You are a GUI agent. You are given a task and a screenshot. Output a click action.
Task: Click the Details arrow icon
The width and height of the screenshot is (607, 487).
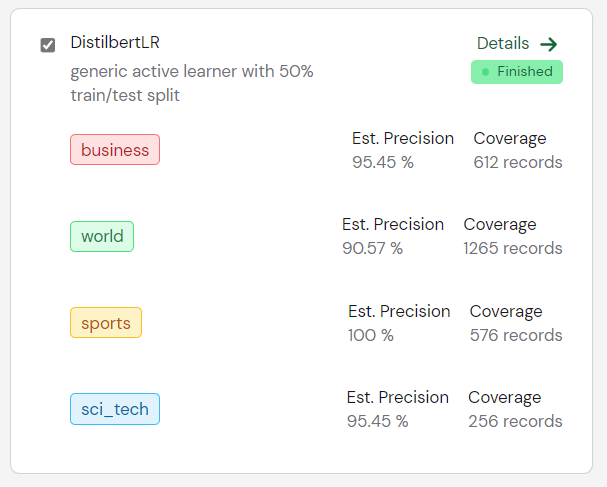pos(549,44)
